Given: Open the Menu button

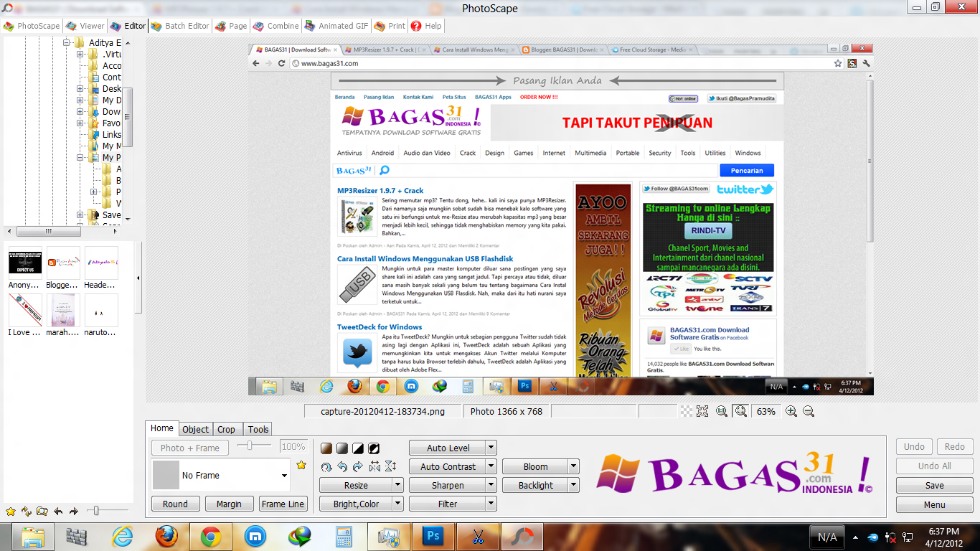Looking at the screenshot, I should tap(934, 504).
